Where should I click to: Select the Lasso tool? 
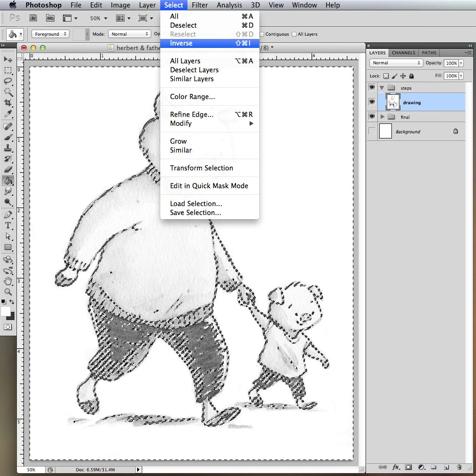tap(8, 81)
